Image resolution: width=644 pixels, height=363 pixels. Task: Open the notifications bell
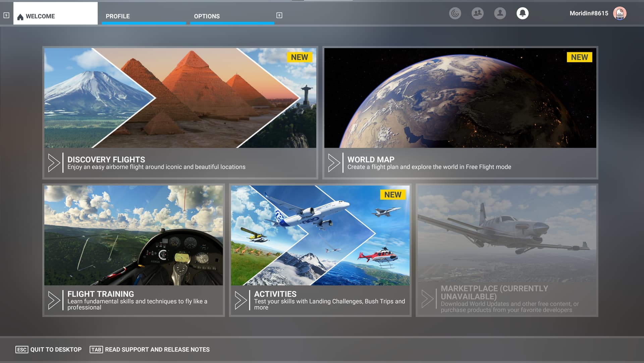click(x=522, y=13)
